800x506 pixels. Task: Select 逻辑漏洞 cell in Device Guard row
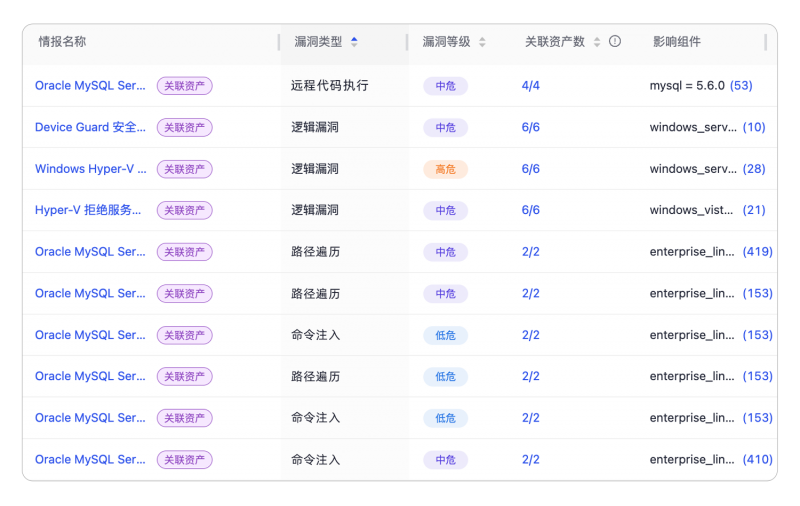[x=315, y=127]
